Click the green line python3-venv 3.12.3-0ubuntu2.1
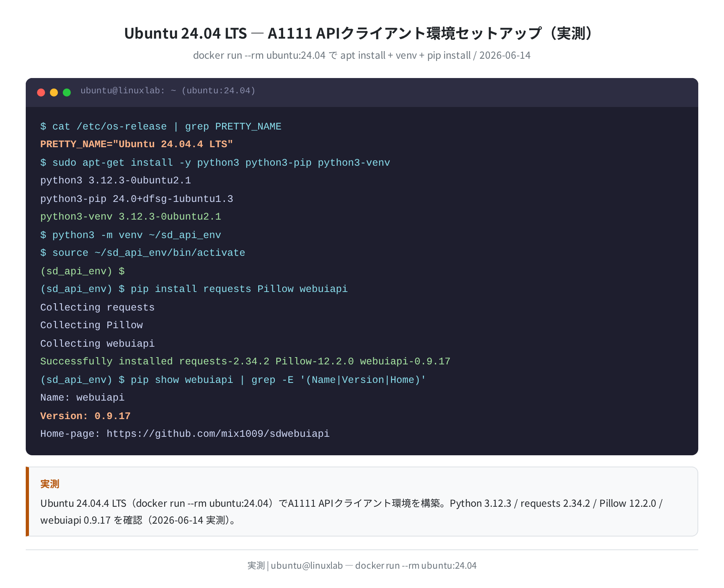The width and height of the screenshot is (724, 588). point(131,217)
